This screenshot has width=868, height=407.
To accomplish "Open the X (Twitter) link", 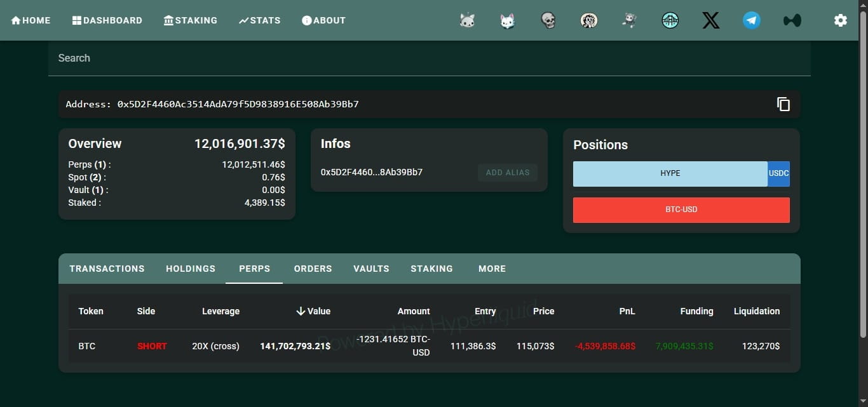I will 711,20.
